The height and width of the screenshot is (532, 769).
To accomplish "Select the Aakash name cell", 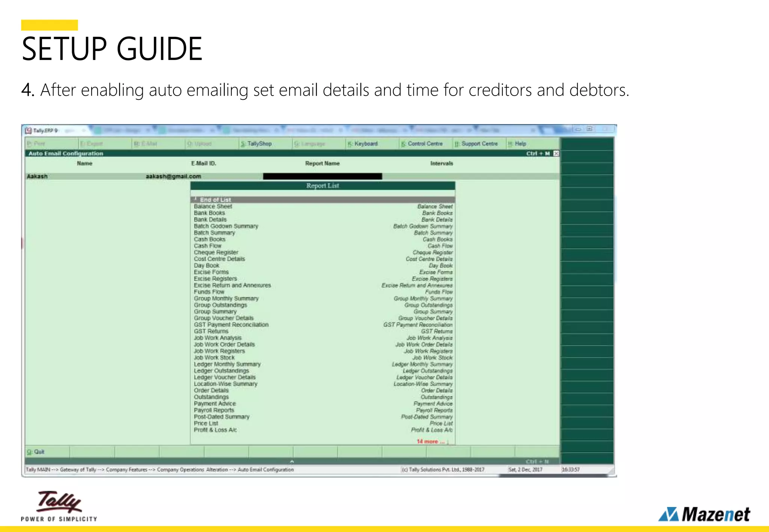I will coord(37,176).
